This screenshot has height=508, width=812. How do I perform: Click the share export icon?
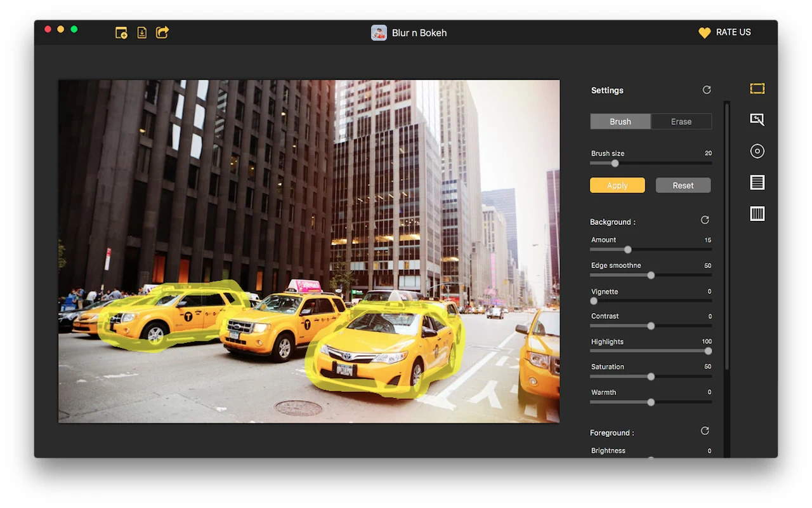[x=162, y=32]
